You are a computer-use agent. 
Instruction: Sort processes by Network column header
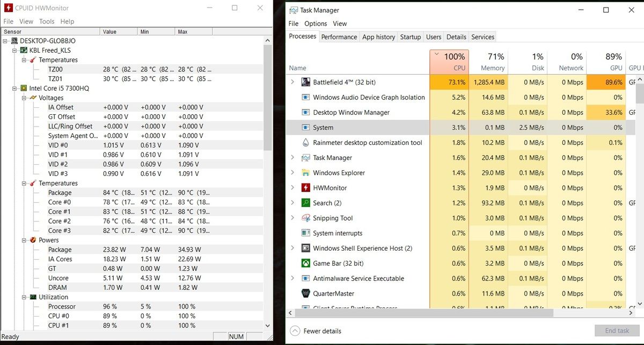click(567, 62)
